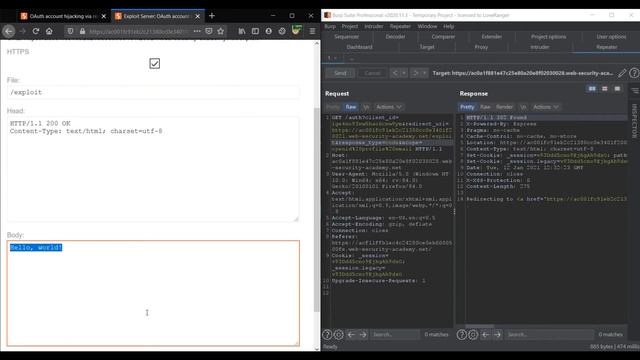Click the Send button in Repeater
The height and width of the screenshot is (360, 640).
click(340, 73)
